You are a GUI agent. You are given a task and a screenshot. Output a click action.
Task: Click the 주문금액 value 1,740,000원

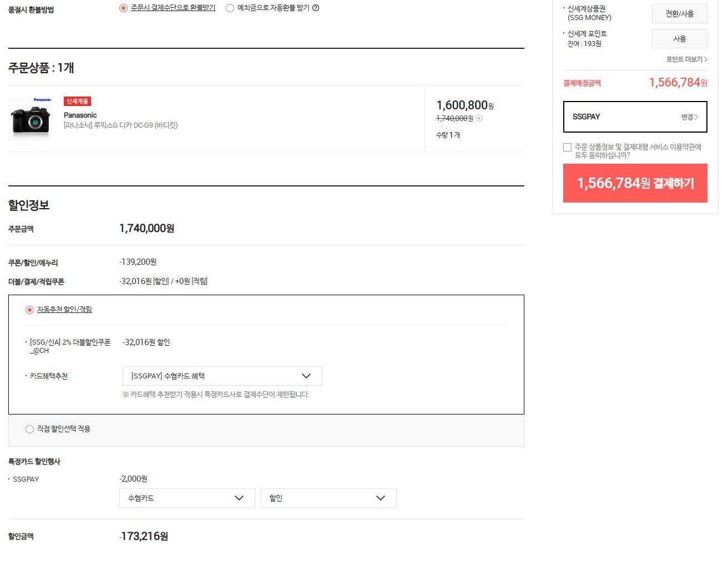[147, 228]
